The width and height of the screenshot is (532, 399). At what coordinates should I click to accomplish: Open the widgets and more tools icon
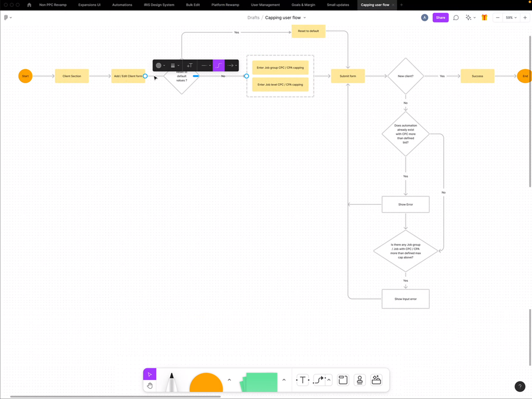[376, 380]
